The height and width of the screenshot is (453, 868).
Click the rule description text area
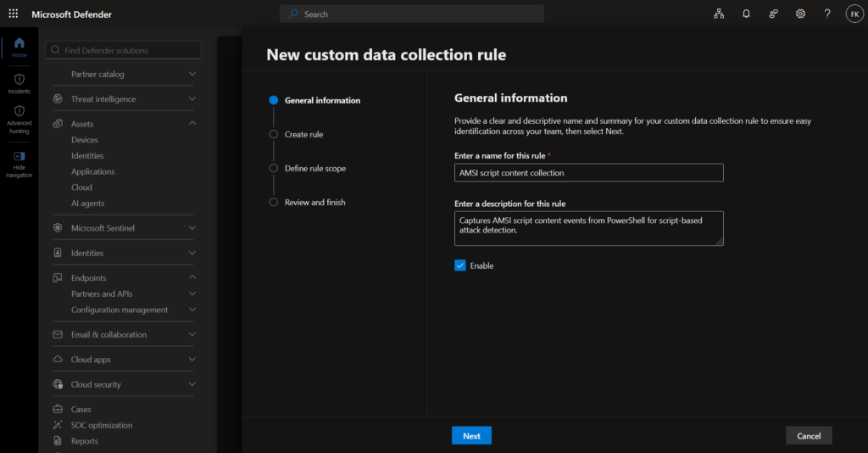point(588,228)
